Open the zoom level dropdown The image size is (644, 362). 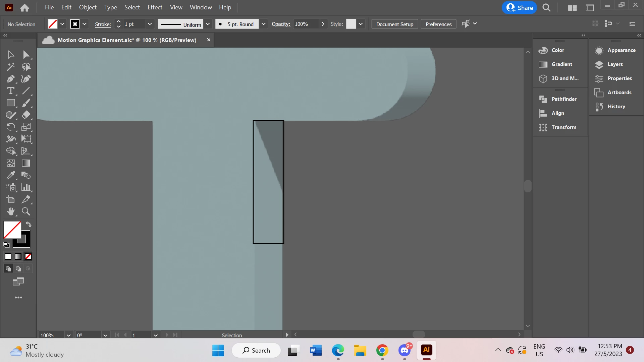[x=68, y=335]
